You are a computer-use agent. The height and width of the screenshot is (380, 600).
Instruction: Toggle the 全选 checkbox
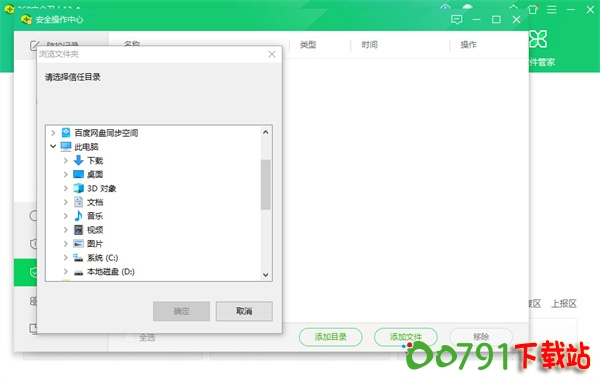[129, 337]
